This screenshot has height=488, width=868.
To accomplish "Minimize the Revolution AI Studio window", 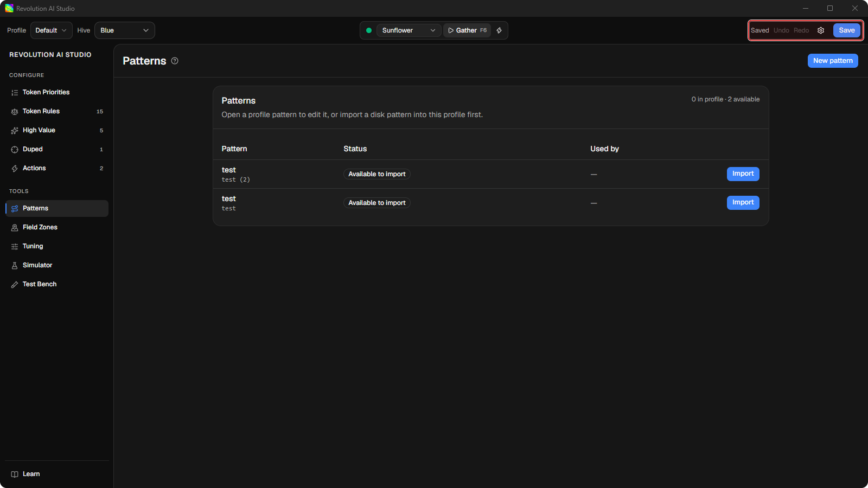I will [806, 8].
